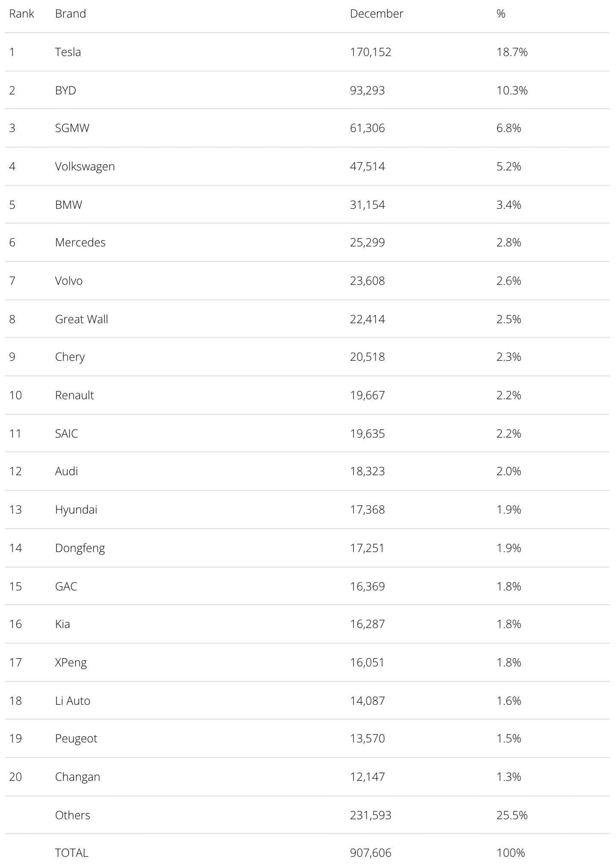
Task: Click Volkswagen in the Brand column
Action: tap(85, 166)
